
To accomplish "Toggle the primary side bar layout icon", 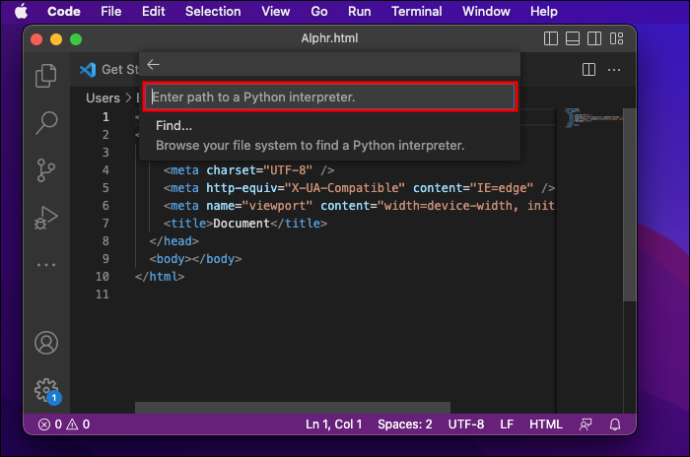I will [551, 39].
